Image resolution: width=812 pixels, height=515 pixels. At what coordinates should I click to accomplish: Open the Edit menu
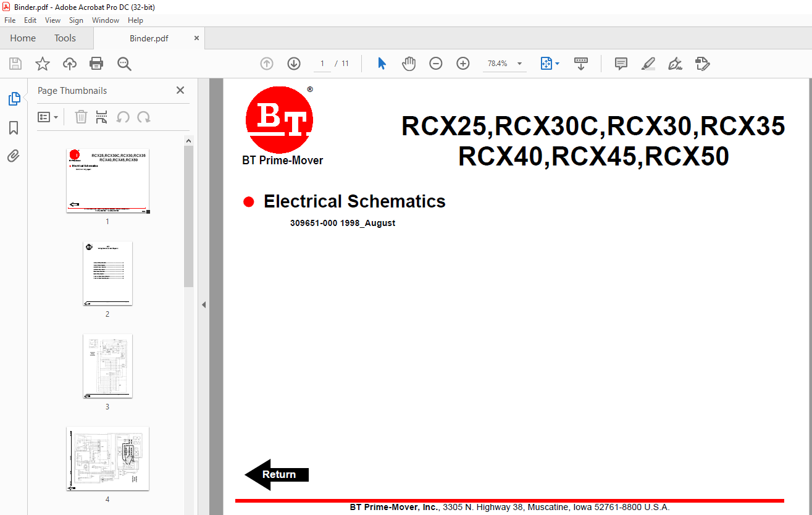point(30,20)
